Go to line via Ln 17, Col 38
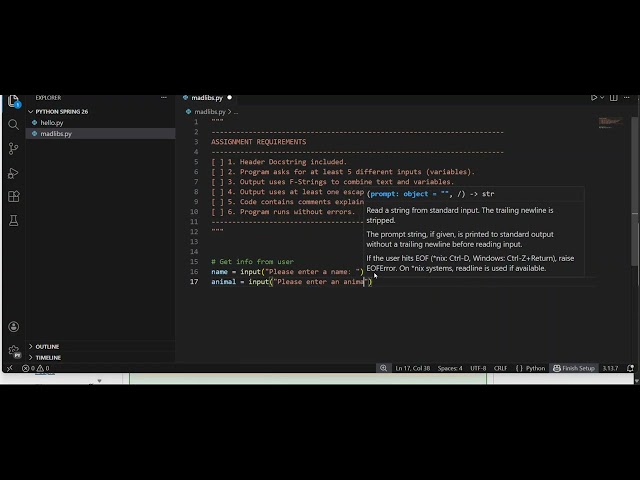640x480 pixels. click(x=413, y=368)
